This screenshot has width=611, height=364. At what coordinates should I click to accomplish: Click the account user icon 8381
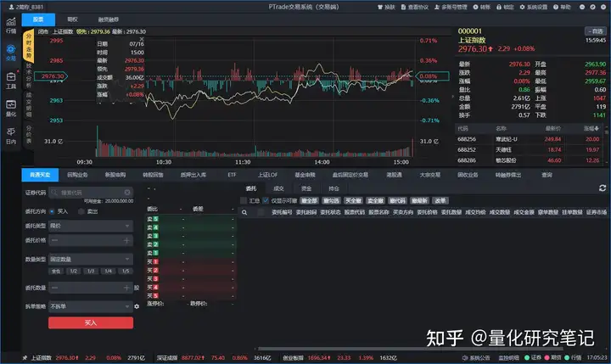click(x=11, y=7)
